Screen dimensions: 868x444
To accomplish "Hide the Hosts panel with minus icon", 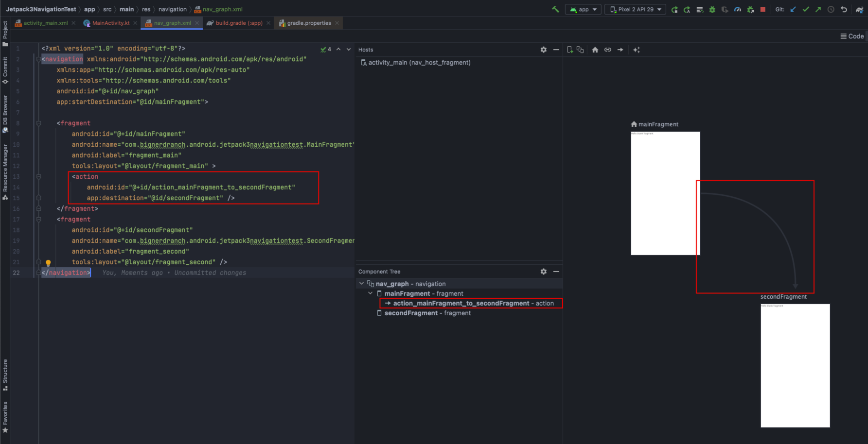I will coord(556,50).
